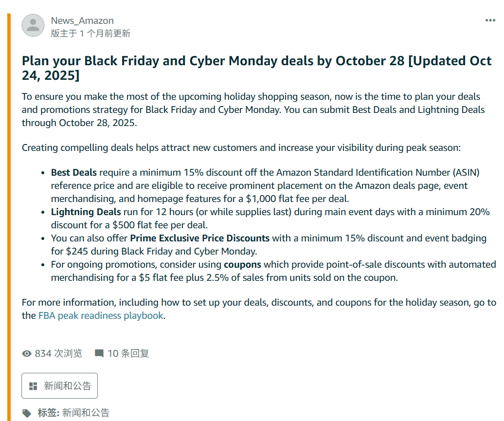Click the speech bubble replies icon
Viewport: 504px width, 421px height.
coord(99,353)
